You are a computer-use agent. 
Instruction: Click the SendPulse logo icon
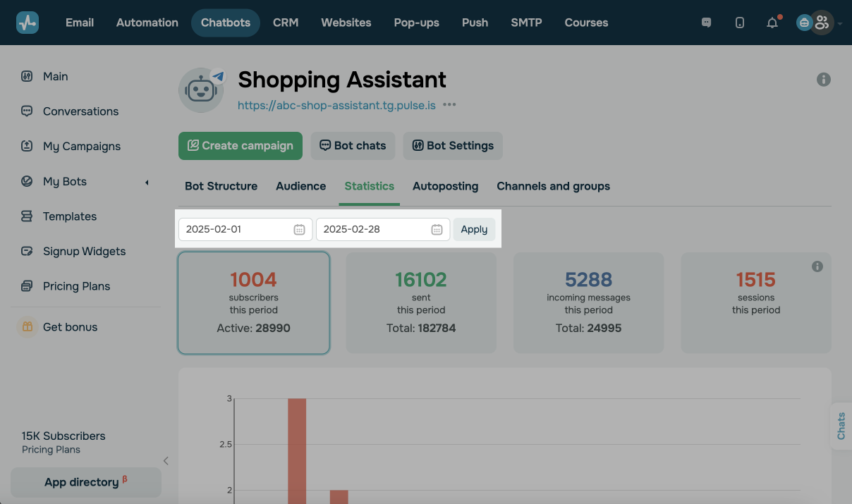coord(28,23)
